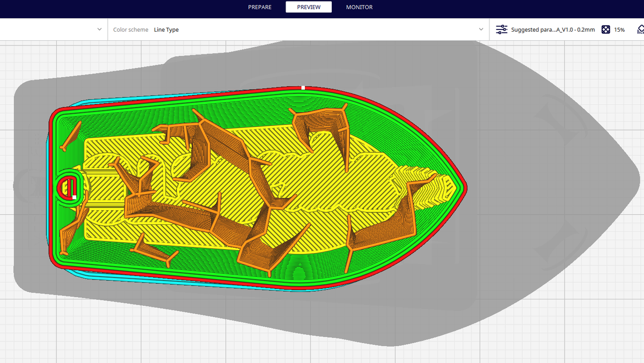Click the 15% infill density value
This screenshot has height=363, width=644.
620,29
